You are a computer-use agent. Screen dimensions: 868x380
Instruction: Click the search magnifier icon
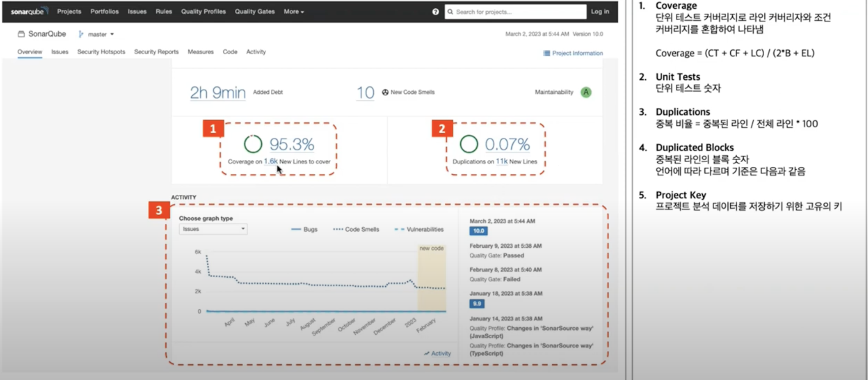coord(450,12)
